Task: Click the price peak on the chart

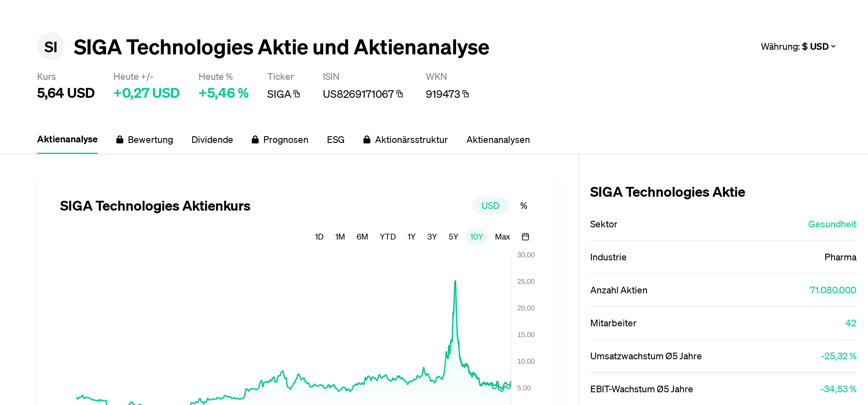Action: pyautogui.click(x=455, y=281)
